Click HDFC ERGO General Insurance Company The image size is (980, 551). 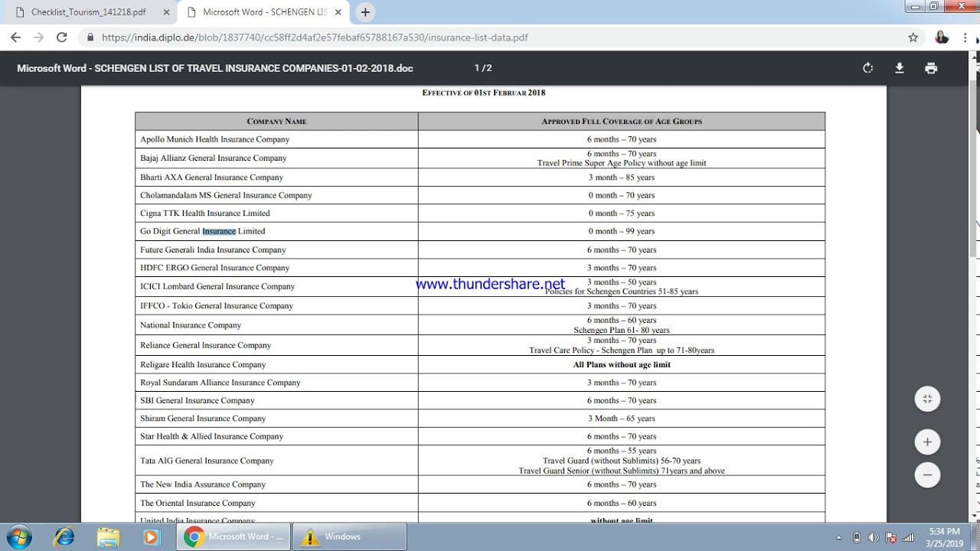point(214,268)
